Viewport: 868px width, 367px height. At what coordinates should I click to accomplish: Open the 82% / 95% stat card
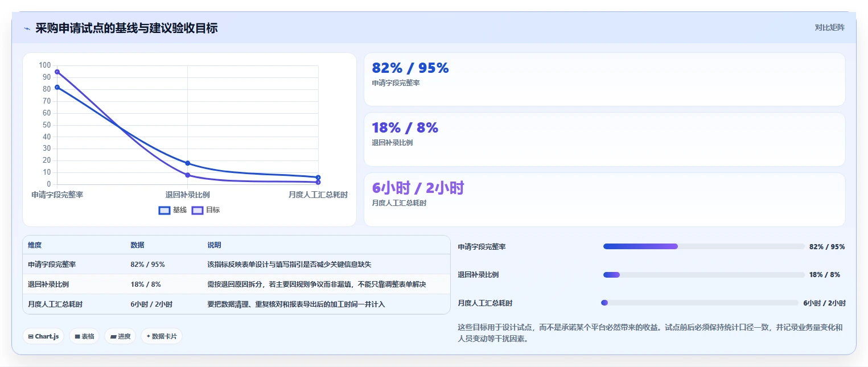604,80
